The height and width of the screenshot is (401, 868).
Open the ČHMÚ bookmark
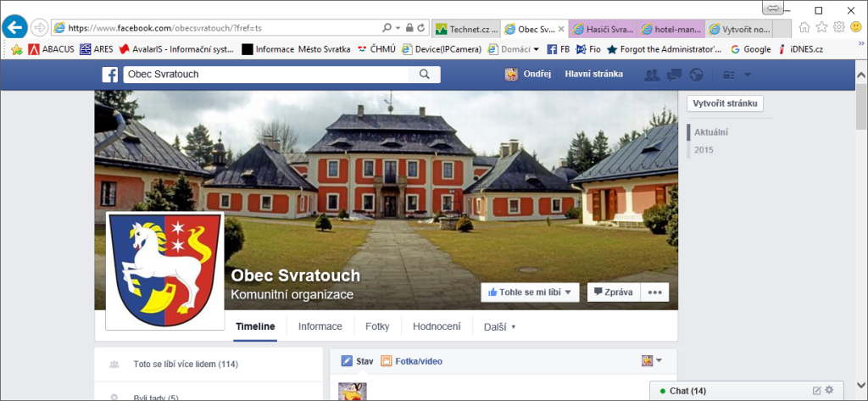(376, 49)
